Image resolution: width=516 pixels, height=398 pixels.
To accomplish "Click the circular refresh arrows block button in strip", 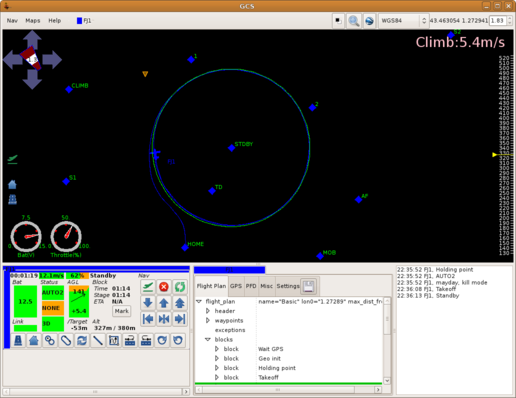I will pyautogui.click(x=82, y=340).
